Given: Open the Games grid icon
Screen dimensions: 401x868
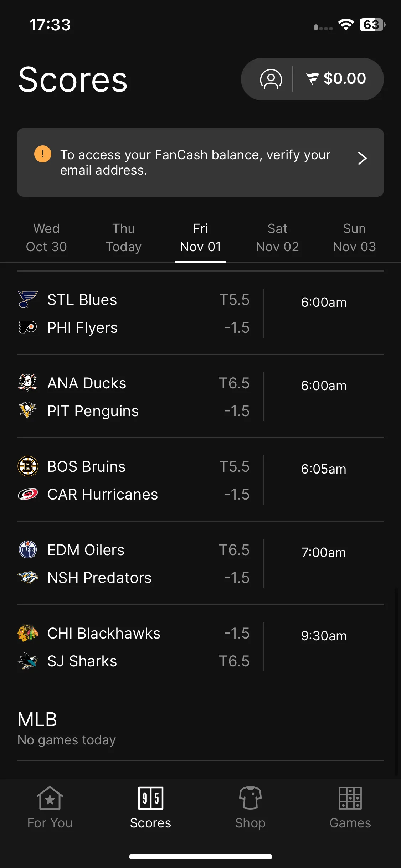Looking at the screenshot, I should point(350,798).
